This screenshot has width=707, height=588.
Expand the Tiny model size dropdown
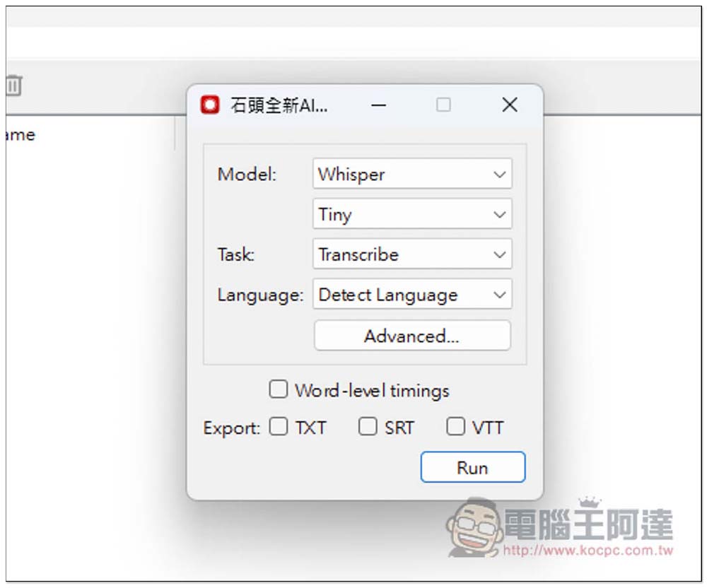(x=412, y=214)
